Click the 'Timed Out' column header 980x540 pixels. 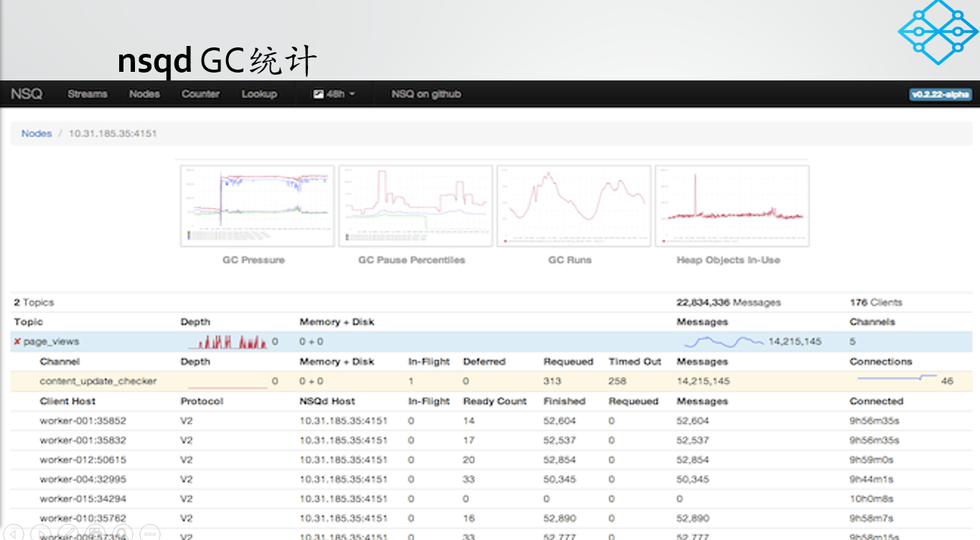[635, 362]
